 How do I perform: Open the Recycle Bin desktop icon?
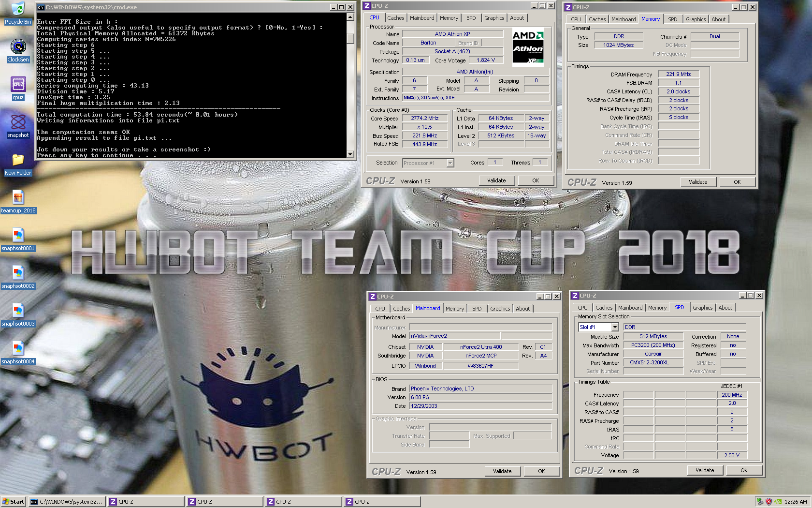coord(18,9)
